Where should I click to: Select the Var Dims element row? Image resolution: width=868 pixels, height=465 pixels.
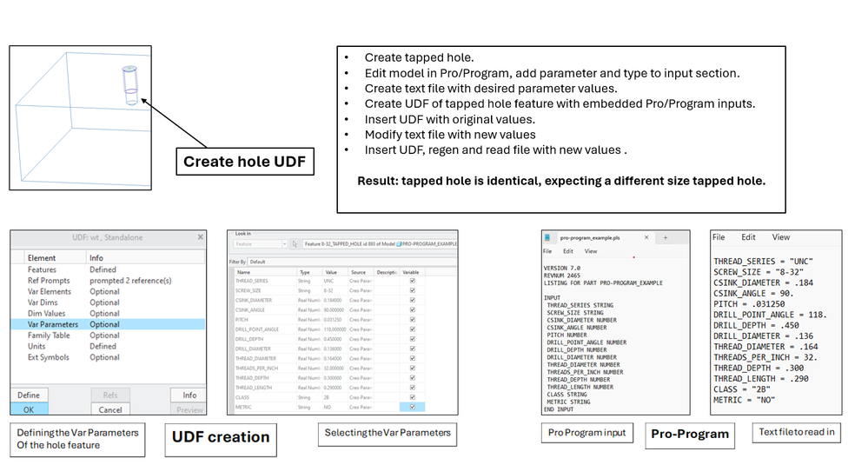[x=108, y=302]
